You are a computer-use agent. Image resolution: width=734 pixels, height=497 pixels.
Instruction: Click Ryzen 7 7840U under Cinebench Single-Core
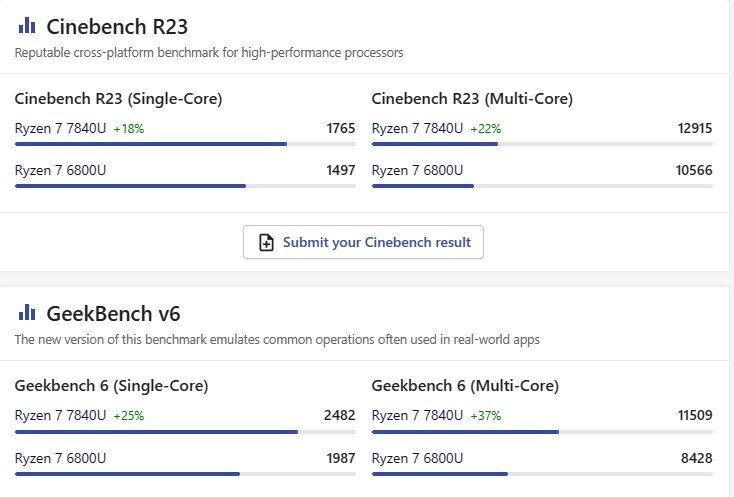point(60,128)
